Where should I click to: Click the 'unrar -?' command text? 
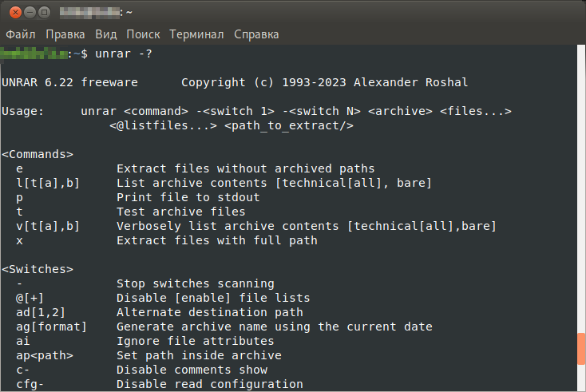click(x=124, y=53)
